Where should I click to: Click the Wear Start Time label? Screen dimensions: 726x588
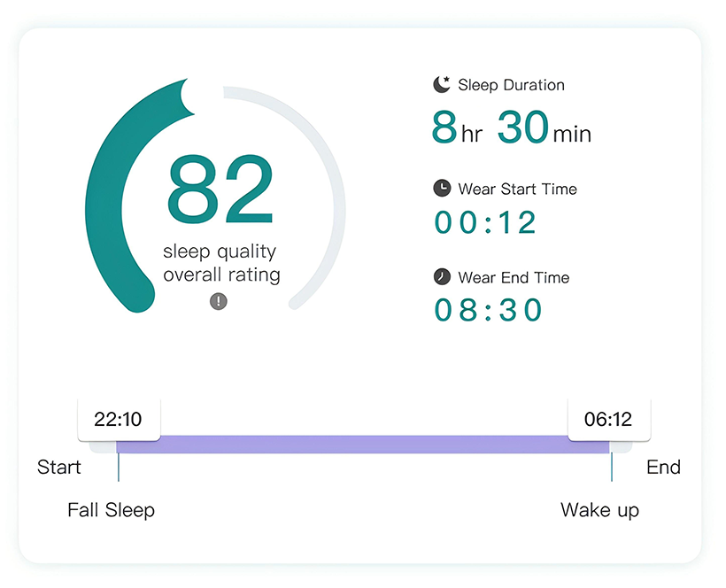coord(517,189)
